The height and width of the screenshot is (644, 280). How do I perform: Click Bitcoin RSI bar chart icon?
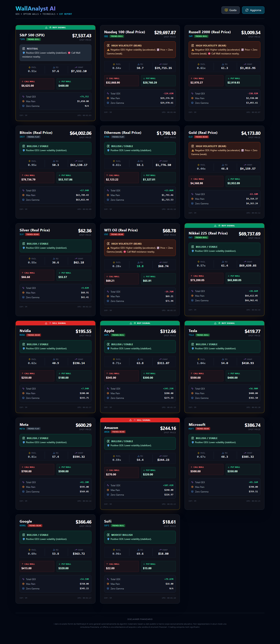click(54, 161)
